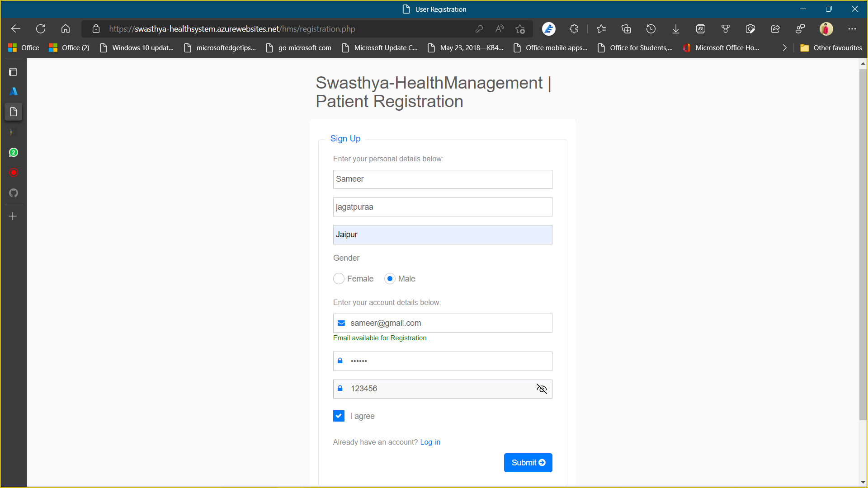Click the city field Jaipur
Image resolution: width=868 pixels, height=488 pixels.
[443, 235]
